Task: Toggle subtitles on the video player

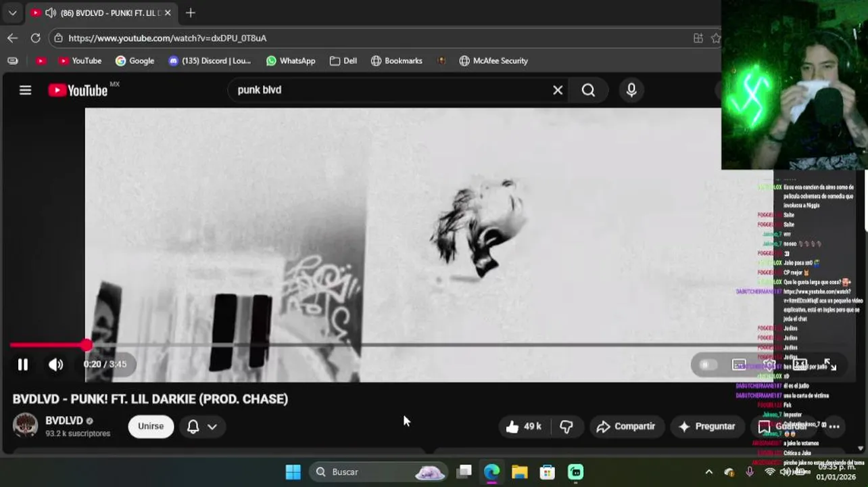Action: coord(739,365)
